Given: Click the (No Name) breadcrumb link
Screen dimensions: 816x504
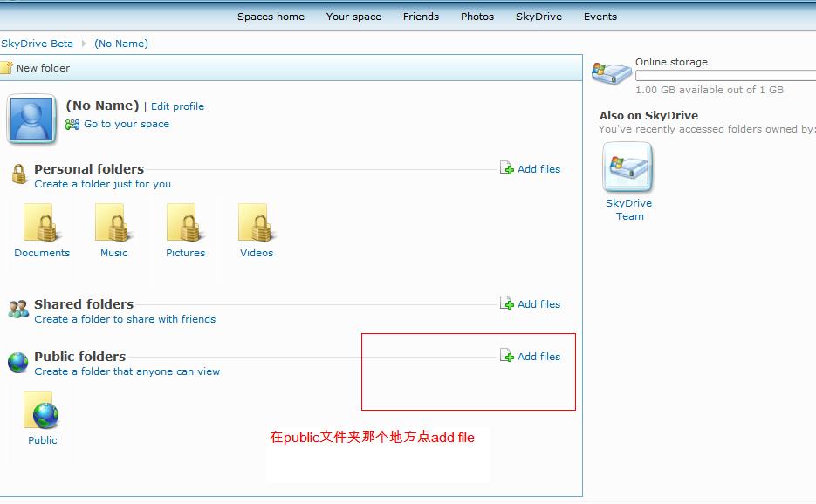Looking at the screenshot, I should 121,44.
